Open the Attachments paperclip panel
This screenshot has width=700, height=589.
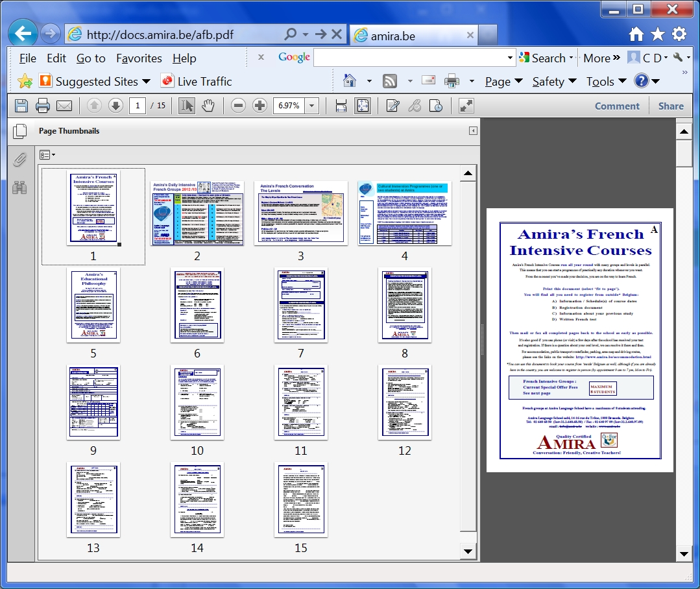(x=19, y=160)
